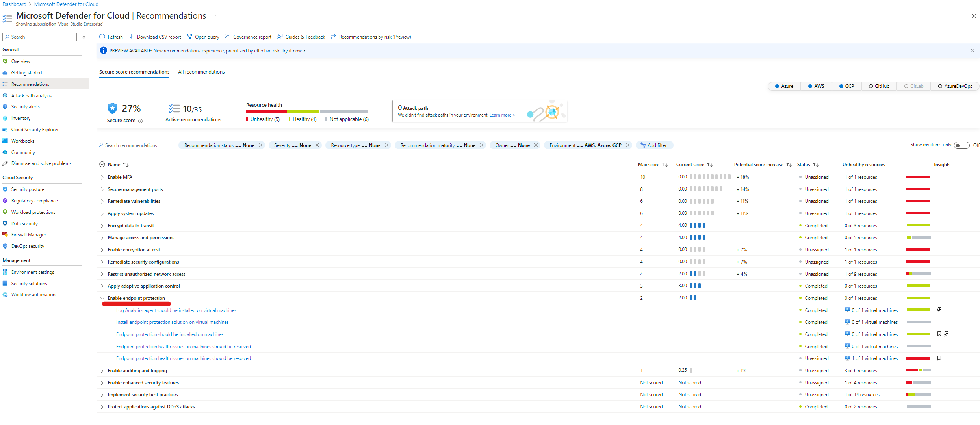Click Restrict unauthorized network access current score bar

[697, 274]
